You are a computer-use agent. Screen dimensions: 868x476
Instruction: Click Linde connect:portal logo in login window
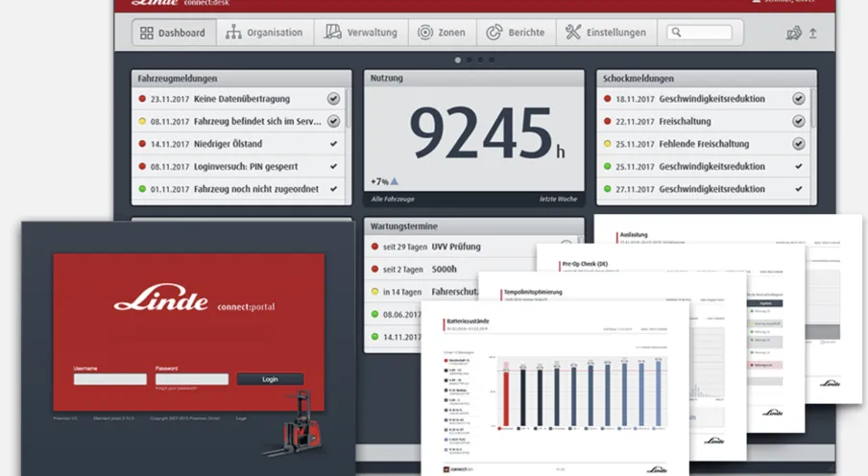[x=194, y=298]
